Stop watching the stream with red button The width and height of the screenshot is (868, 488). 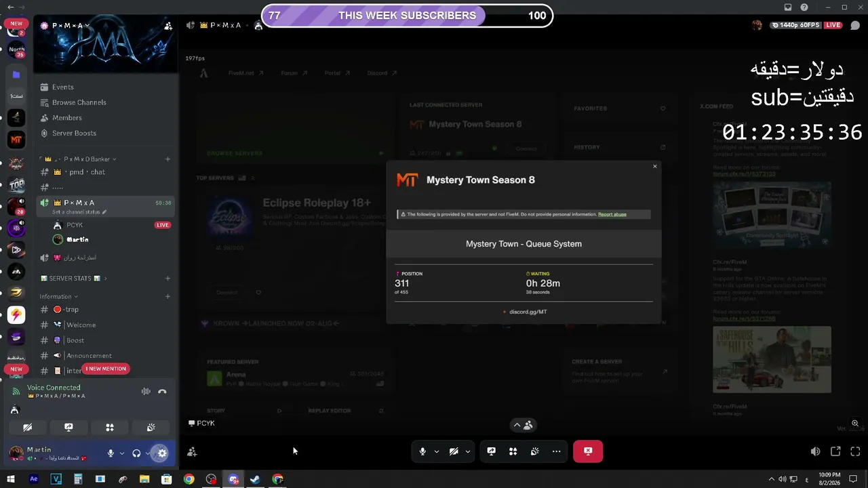click(588, 451)
